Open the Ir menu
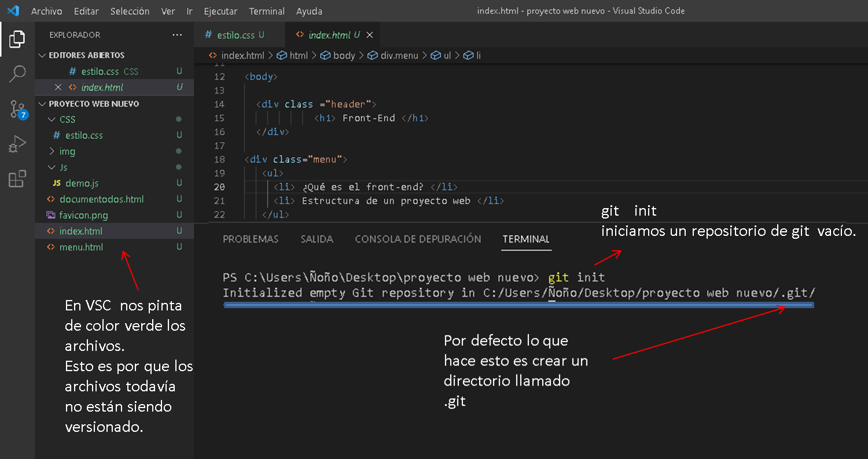Viewport: 868px width, 459px height. tap(189, 11)
